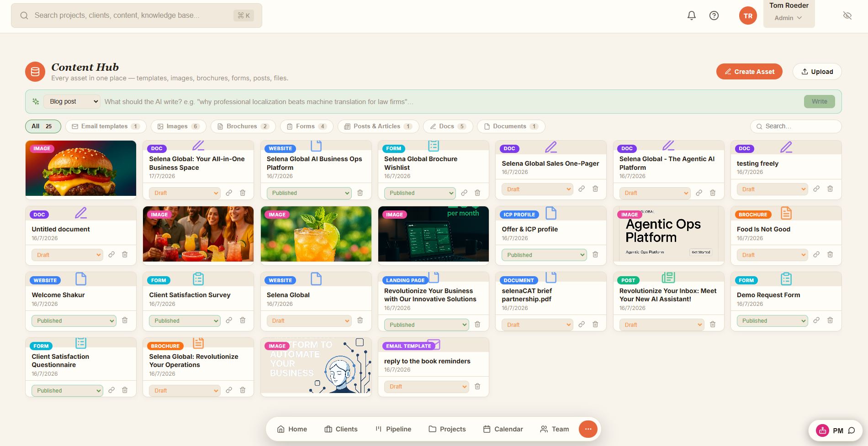Expand the Admin role dropdown
This screenshot has width=868, height=446.
[789, 18]
